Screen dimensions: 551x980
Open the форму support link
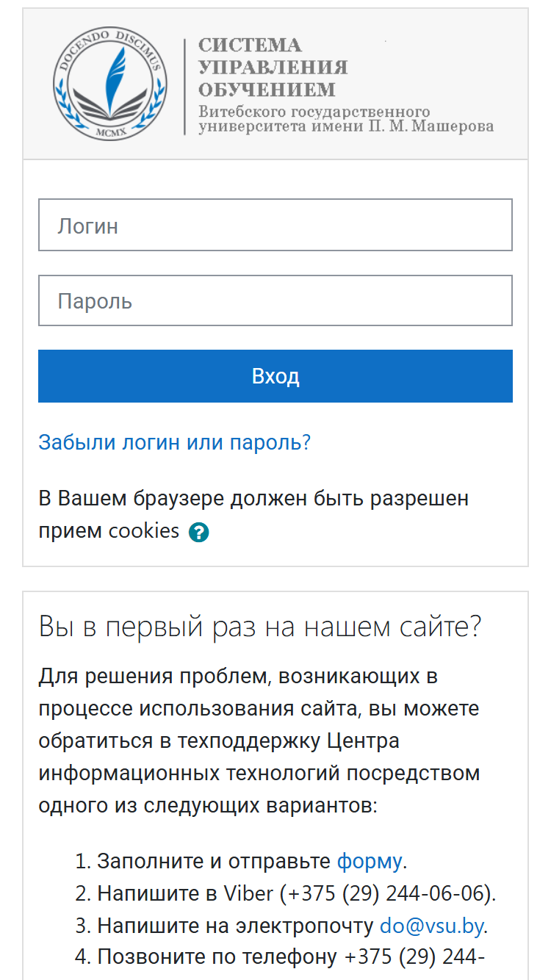pyautogui.click(x=369, y=860)
